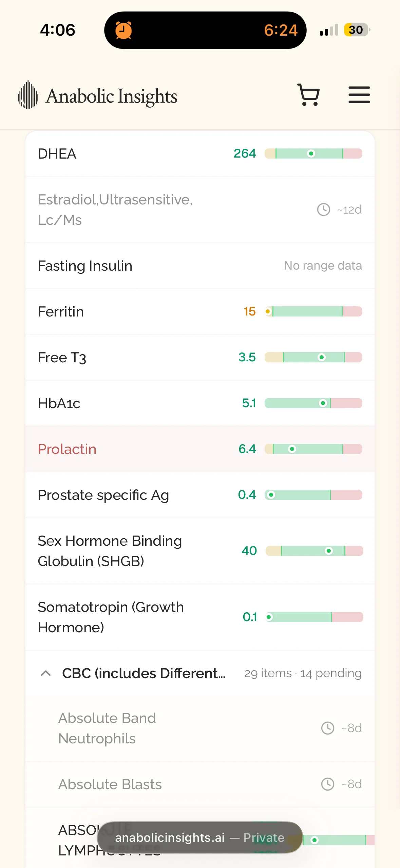Collapse the CBC section chevron

(46, 673)
